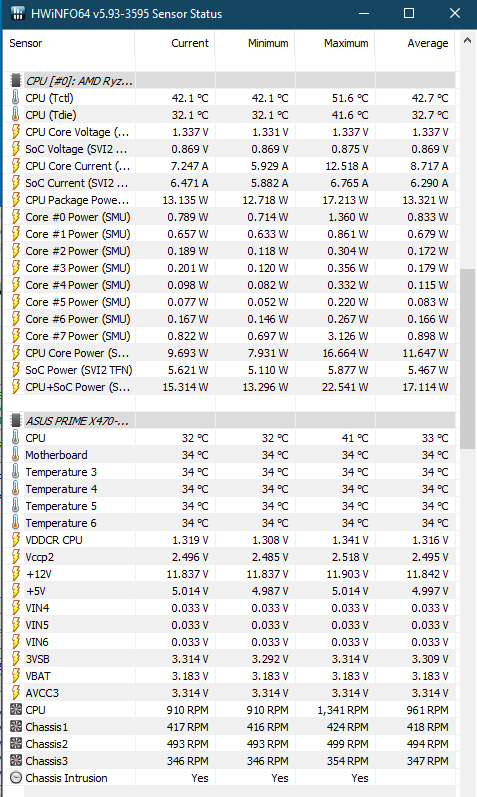Screen dimensions: 477x797
Task: Click the lightning icon beside CPU Core Voltage
Action: click(x=16, y=132)
